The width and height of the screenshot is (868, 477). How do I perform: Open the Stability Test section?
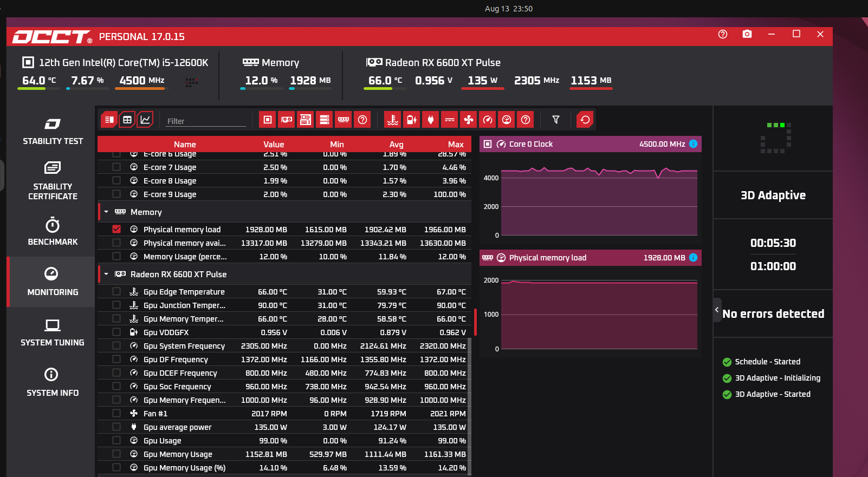(53, 131)
